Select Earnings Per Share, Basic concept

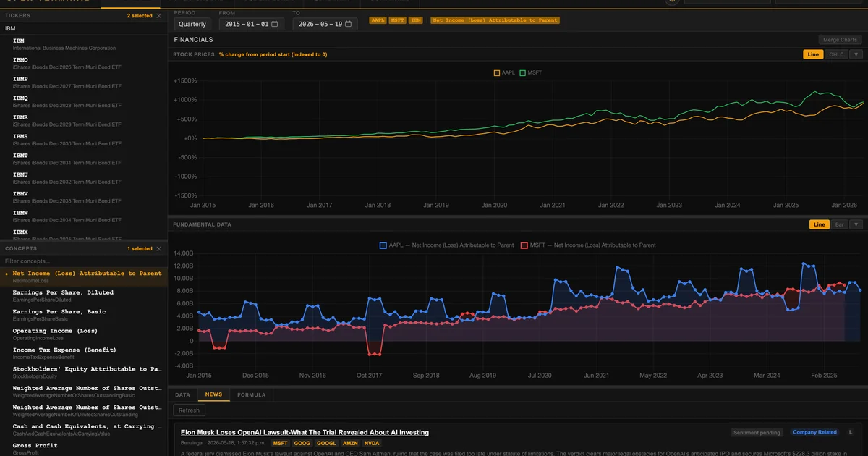coord(84,315)
